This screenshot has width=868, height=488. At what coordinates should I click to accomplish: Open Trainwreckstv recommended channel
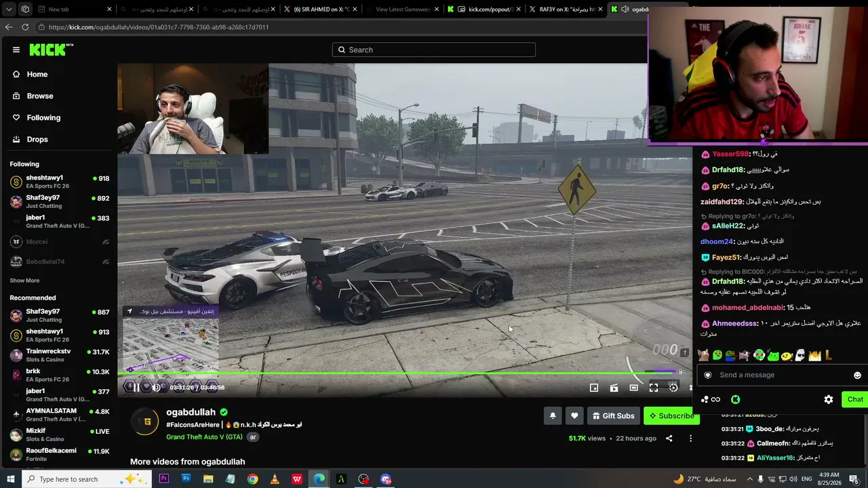pos(60,355)
